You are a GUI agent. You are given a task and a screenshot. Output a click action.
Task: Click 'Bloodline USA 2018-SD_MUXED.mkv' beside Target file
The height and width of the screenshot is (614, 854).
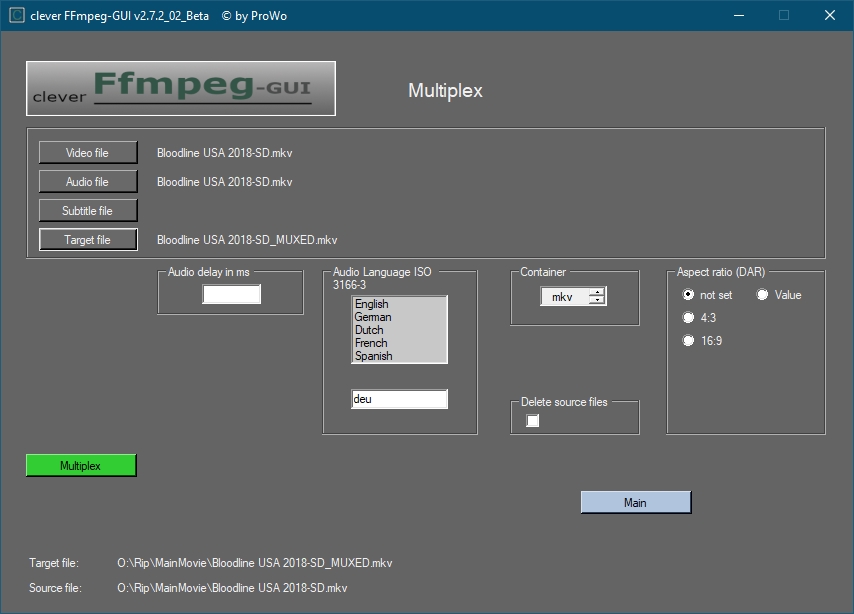247,240
